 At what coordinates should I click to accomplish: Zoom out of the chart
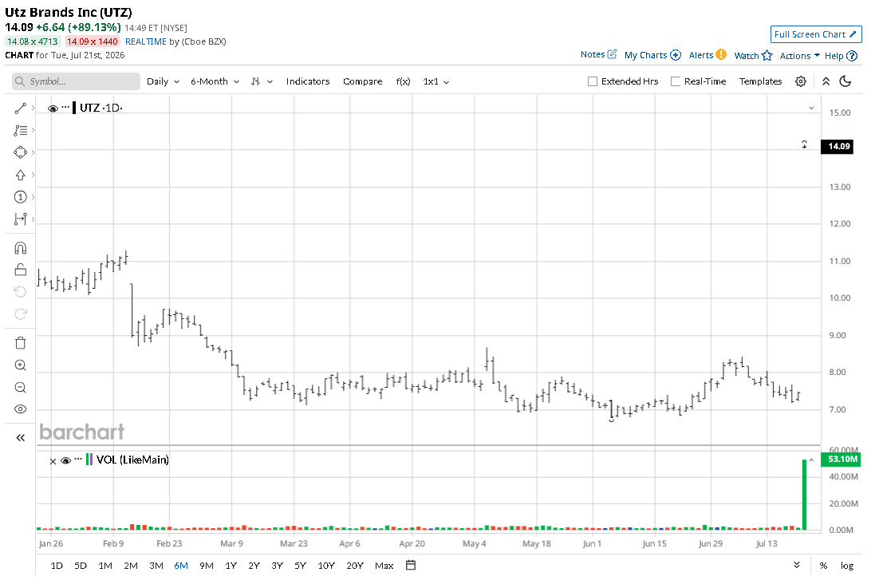20,387
